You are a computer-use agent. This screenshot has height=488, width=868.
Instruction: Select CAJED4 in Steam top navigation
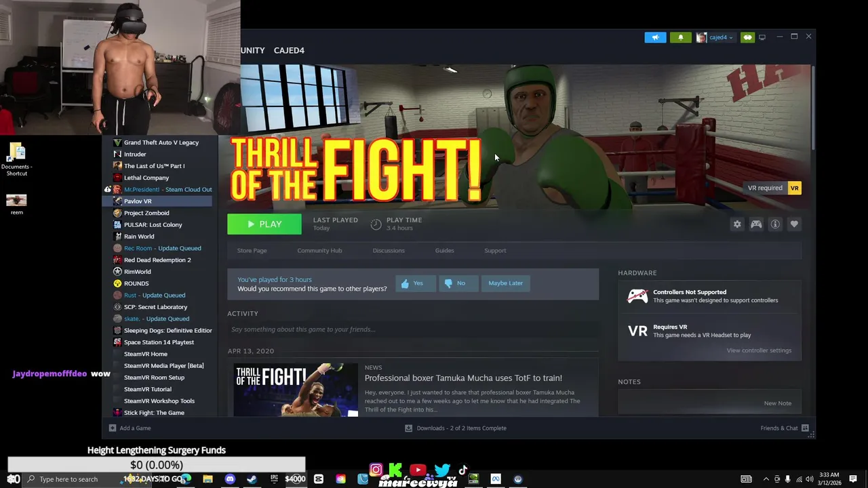pos(289,50)
